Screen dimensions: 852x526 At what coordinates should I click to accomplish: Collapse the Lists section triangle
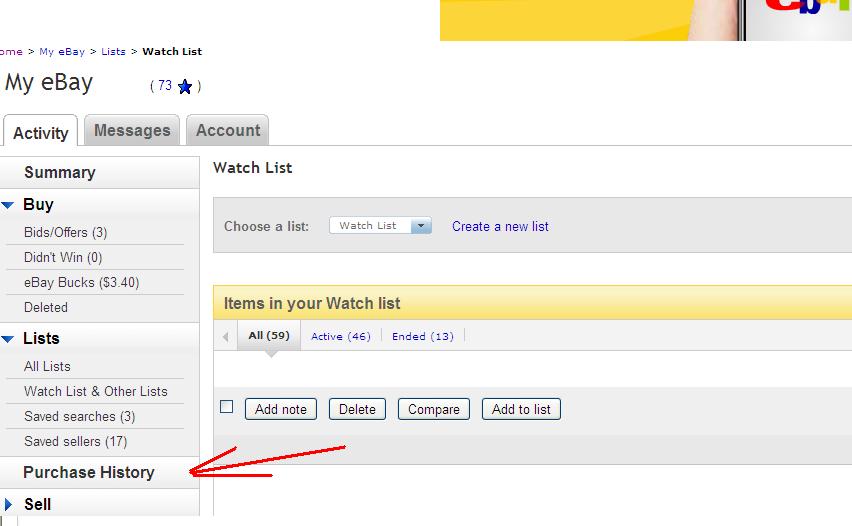pyautogui.click(x=8, y=339)
